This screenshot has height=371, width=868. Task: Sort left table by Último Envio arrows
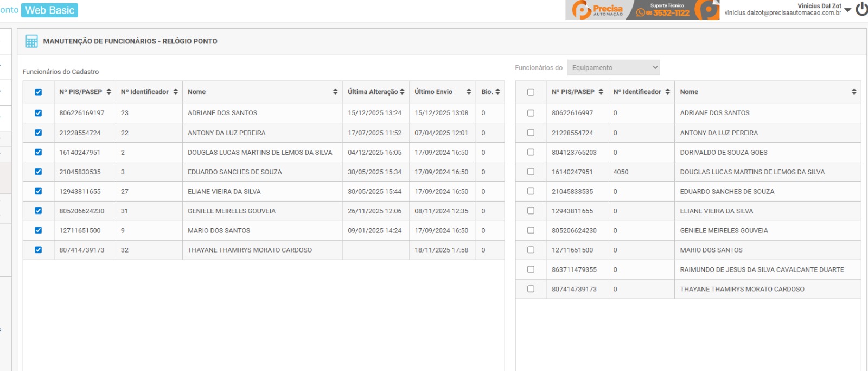pos(469,92)
